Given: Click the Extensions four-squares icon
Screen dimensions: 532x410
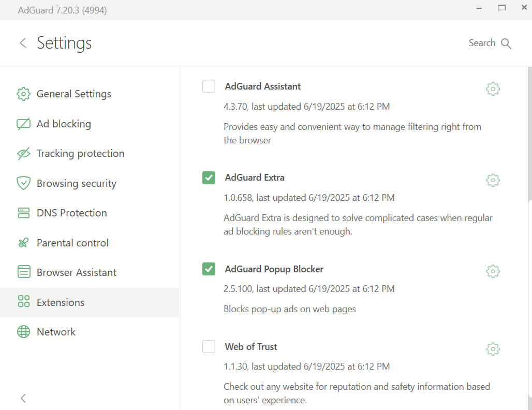Looking at the screenshot, I should (x=23, y=301).
